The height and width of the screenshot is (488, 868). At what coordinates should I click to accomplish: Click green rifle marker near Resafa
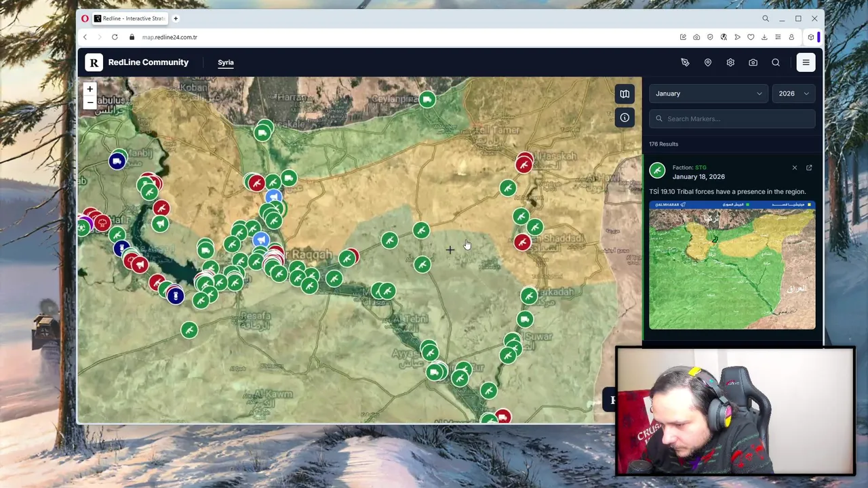click(x=189, y=330)
